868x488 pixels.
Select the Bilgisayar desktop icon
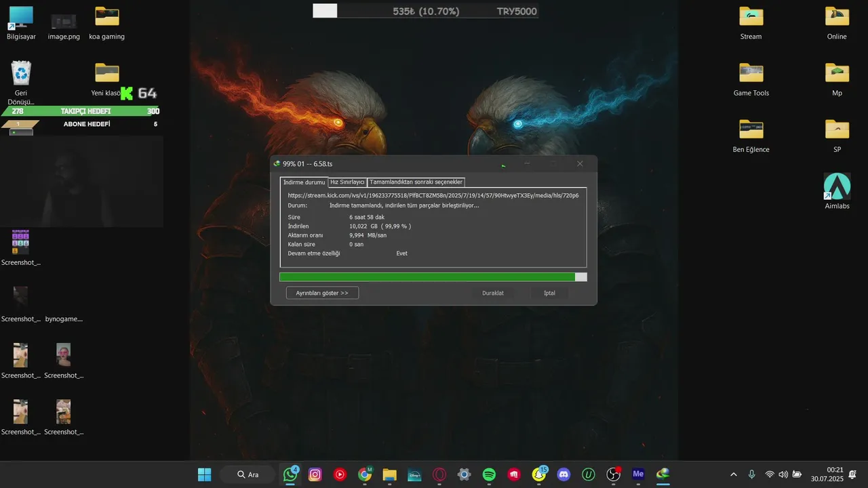[21, 24]
